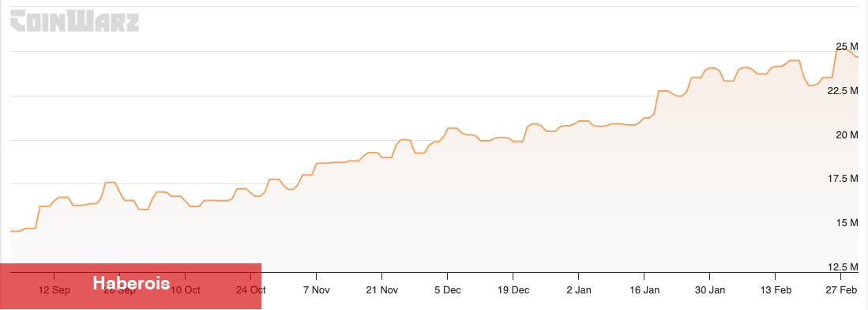The image size is (868, 310).
Task: Click the 15 M axis value
Action: point(847,223)
